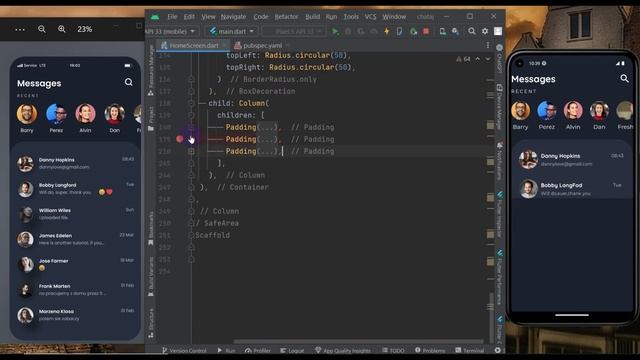This screenshot has height=360, width=640.
Task: Open the Flutter Performance right sidebar button
Action: [499, 277]
